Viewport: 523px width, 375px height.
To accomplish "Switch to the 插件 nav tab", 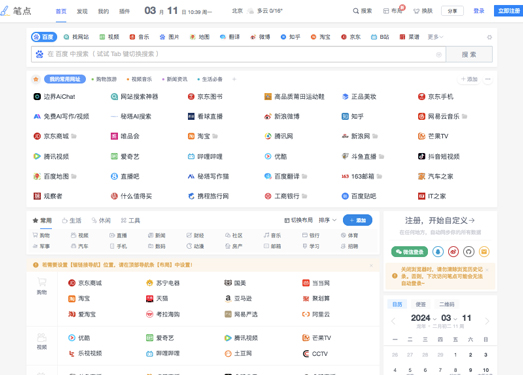I will pyautogui.click(x=124, y=11).
